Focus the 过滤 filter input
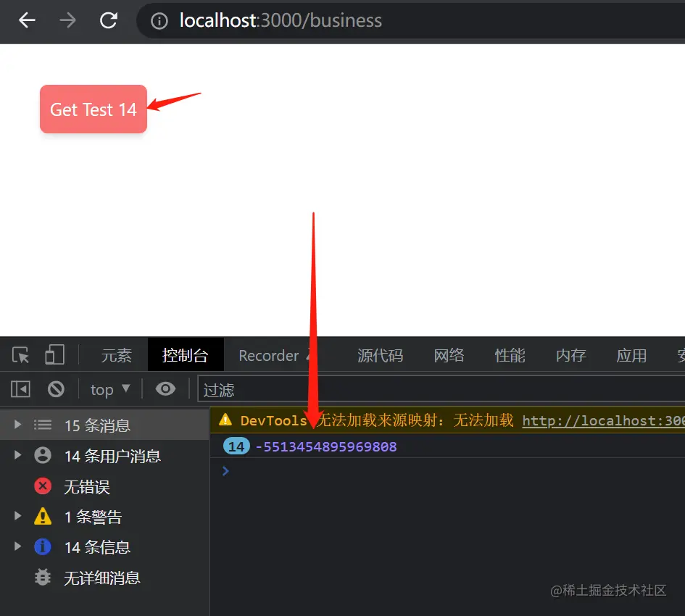Viewport: 685px width, 616px height. [441, 389]
